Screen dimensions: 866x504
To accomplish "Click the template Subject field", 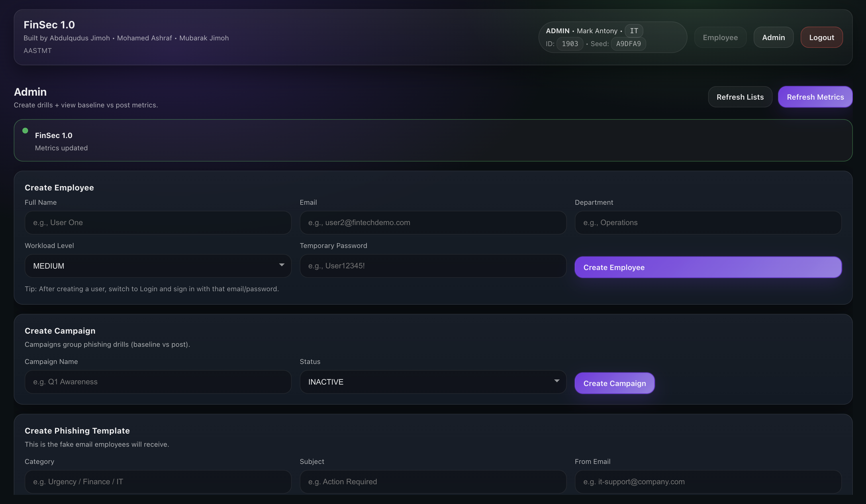I will [x=433, y=481].
